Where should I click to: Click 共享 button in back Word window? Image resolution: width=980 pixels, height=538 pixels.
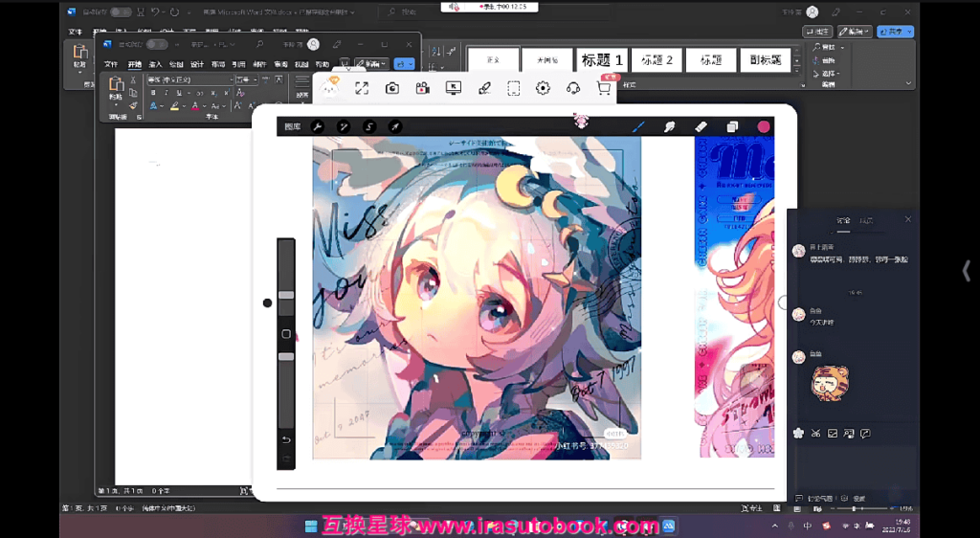(x=895, y=32)
